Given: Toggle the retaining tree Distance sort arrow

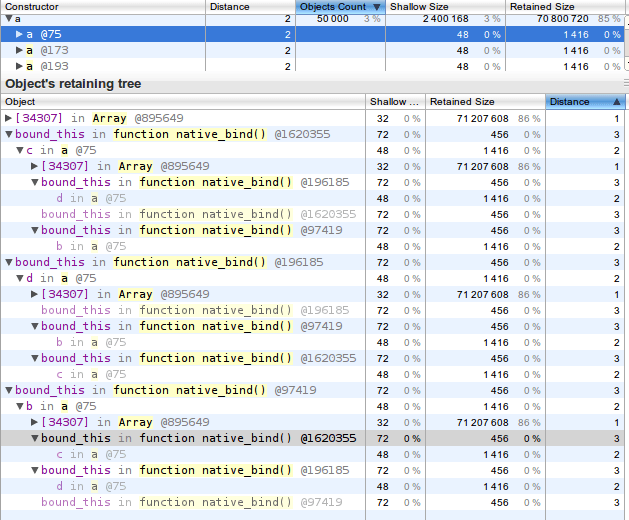Looking at the screenshot, I should [617, 102].
